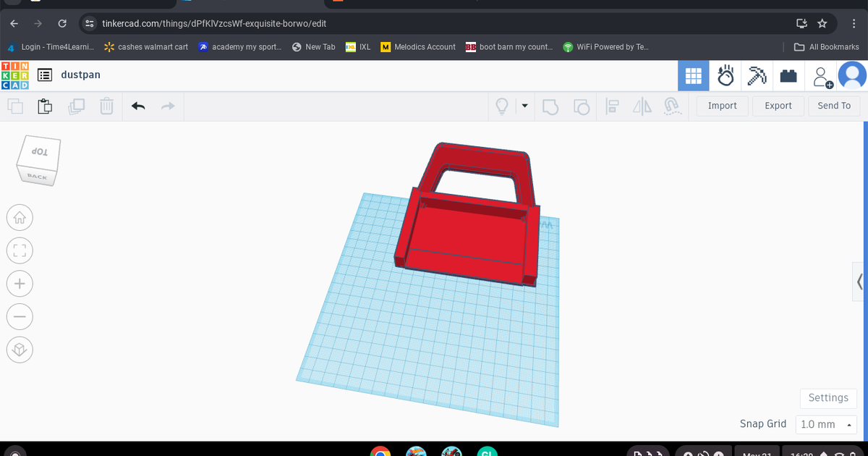The height and width of the screenshot is (456, 868).
Task: Click the Ungroup icon
Action: point(582,106)
